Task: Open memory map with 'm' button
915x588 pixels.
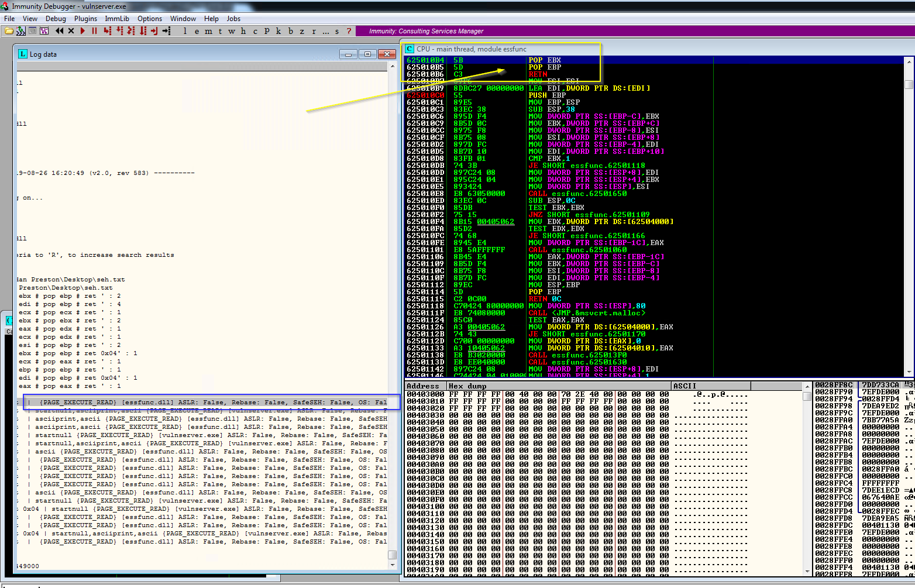Action: coord(208,31)
